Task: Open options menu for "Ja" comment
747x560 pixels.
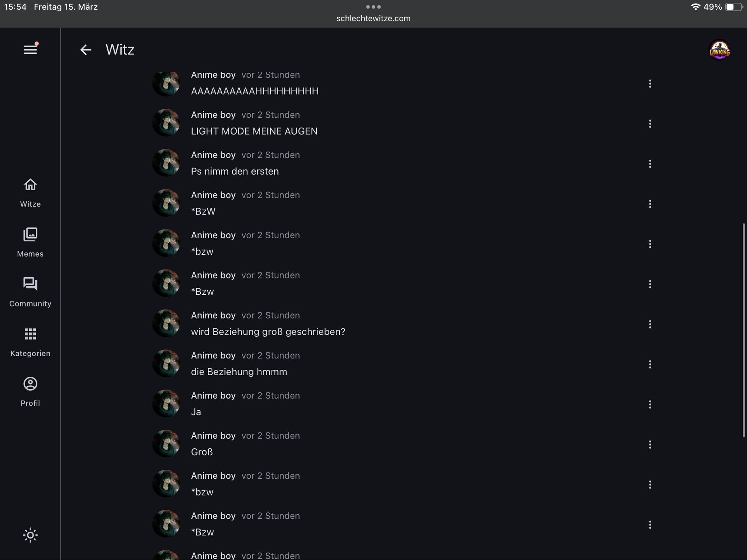Action: click(x=650, y=404)
